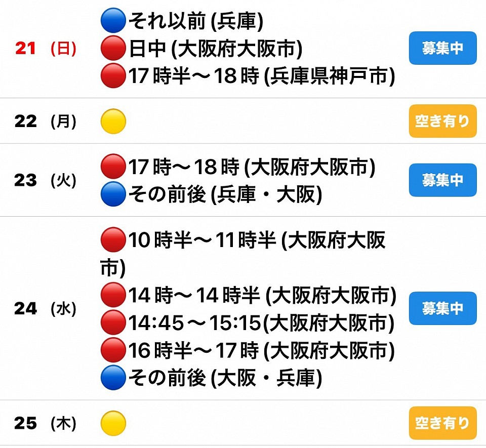
Task: Click the 空き有り button for the 22nd
Action: pyautogui.click(x=442, y=121)
